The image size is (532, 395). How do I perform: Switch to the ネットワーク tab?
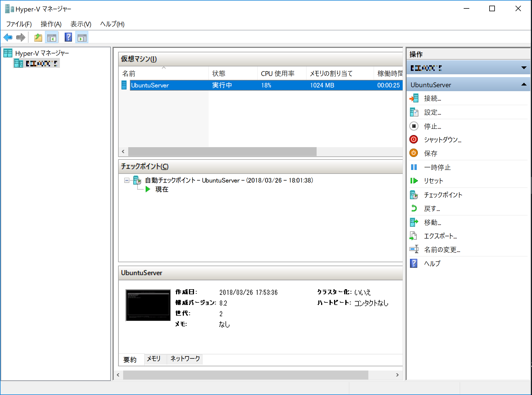pos(185,359)
